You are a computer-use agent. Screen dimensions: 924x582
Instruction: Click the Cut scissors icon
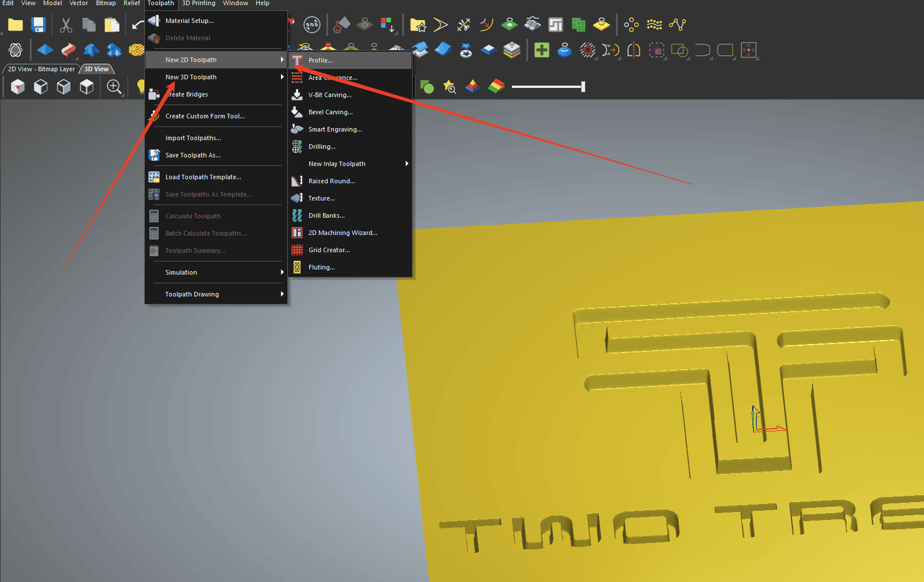tap(66, 25)
